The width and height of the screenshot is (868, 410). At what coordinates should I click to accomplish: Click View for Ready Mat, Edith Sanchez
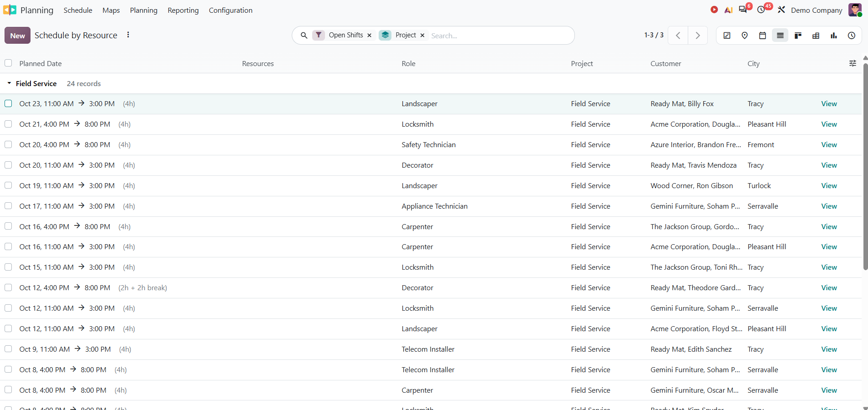point(829,349)
